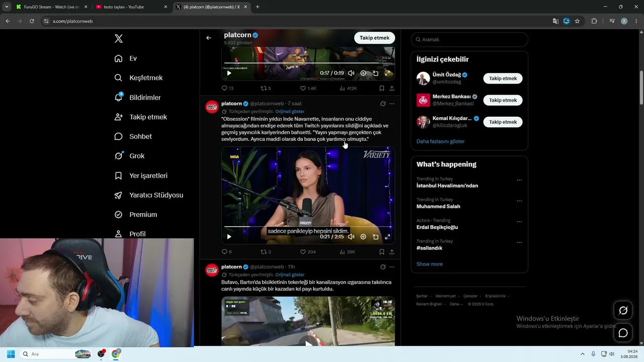
Task: Click Orijinali göster on the Bufavo post
Action: coord(290,275)
